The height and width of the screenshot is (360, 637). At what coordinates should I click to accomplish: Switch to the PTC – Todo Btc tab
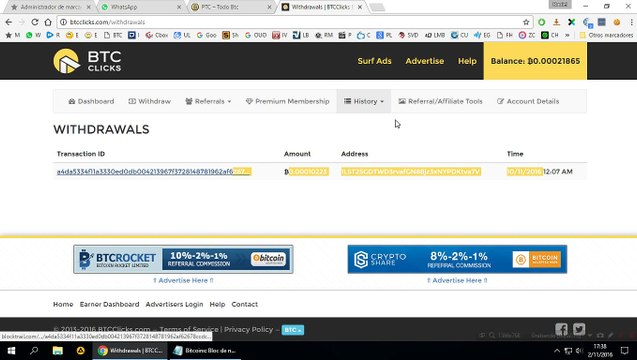tap(231, 7)
